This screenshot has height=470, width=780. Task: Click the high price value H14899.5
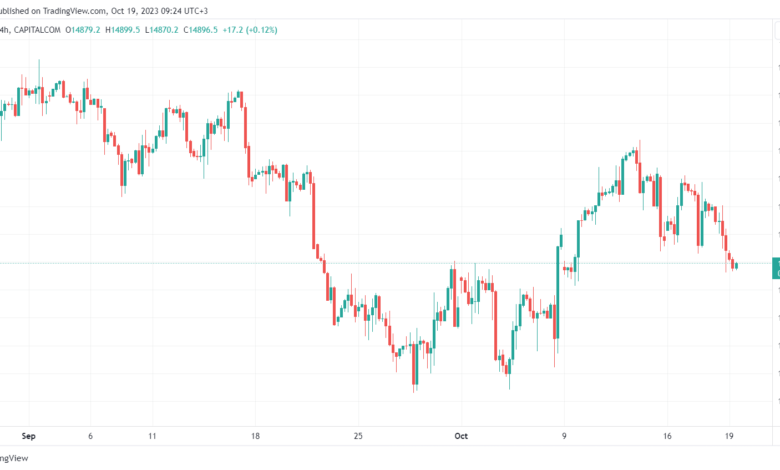tap(122, 30)
